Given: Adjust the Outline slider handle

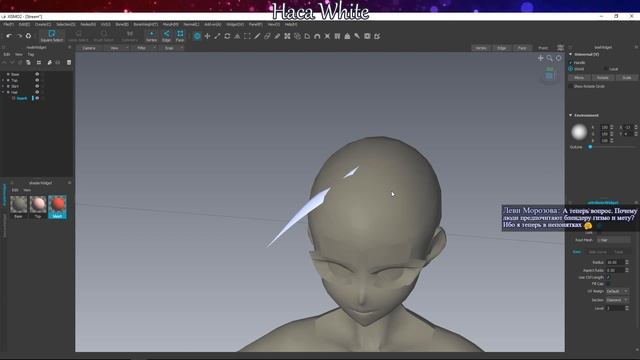Looking at the screenshot, I should coord(590,147).
